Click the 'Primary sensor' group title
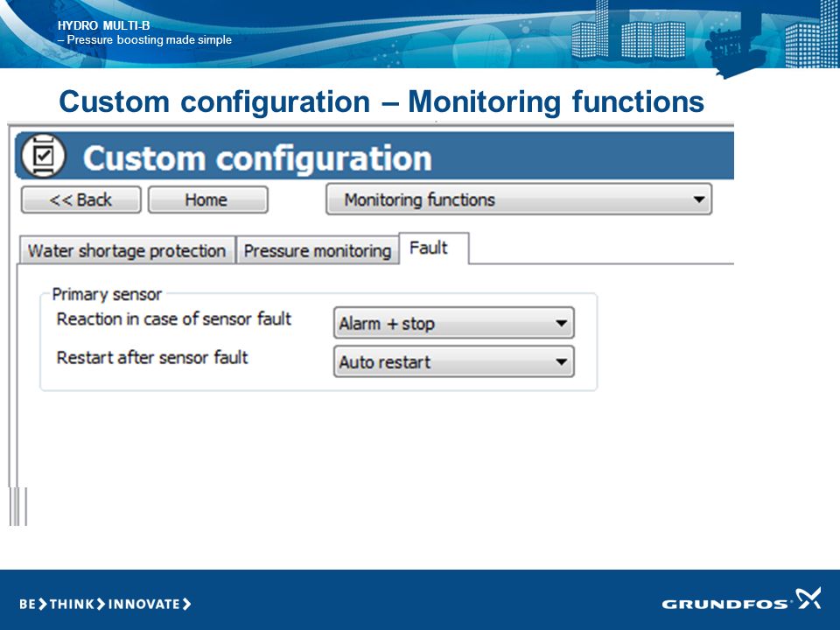This screenshot has height=630, width=840. 107,294
